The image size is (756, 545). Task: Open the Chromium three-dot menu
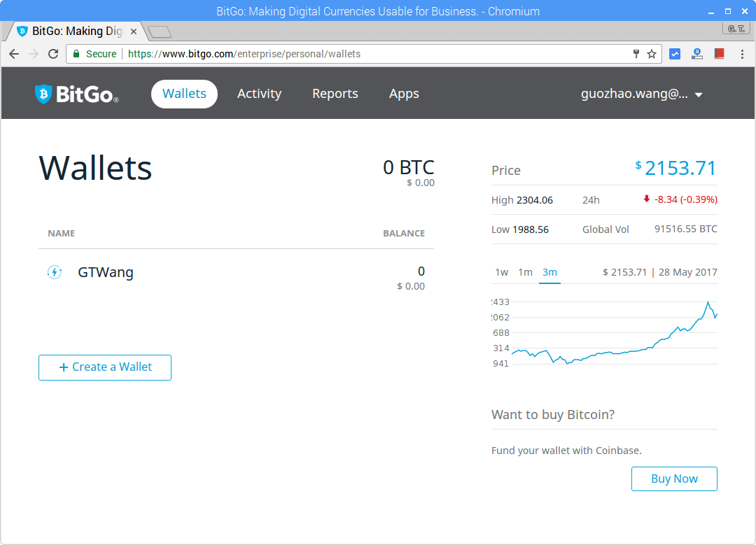743,53
